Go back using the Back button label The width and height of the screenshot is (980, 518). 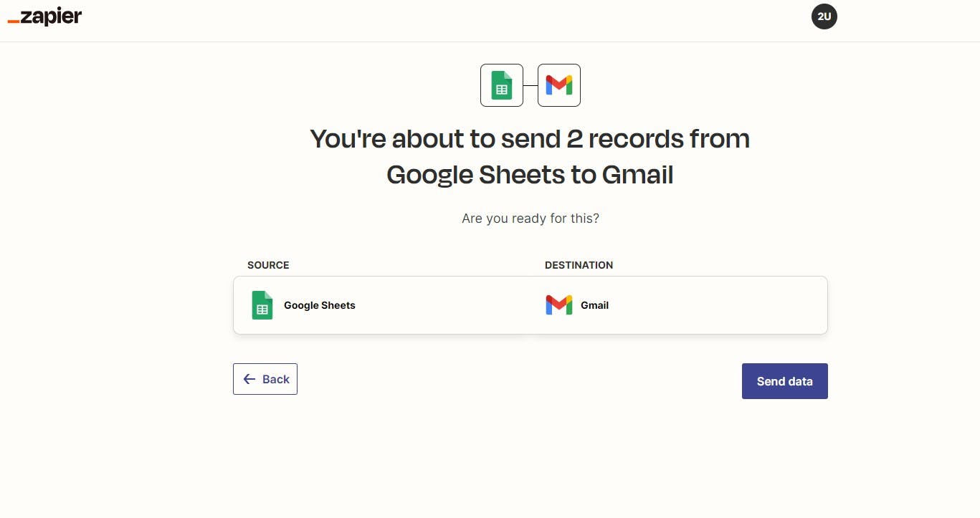pos(276,379)
